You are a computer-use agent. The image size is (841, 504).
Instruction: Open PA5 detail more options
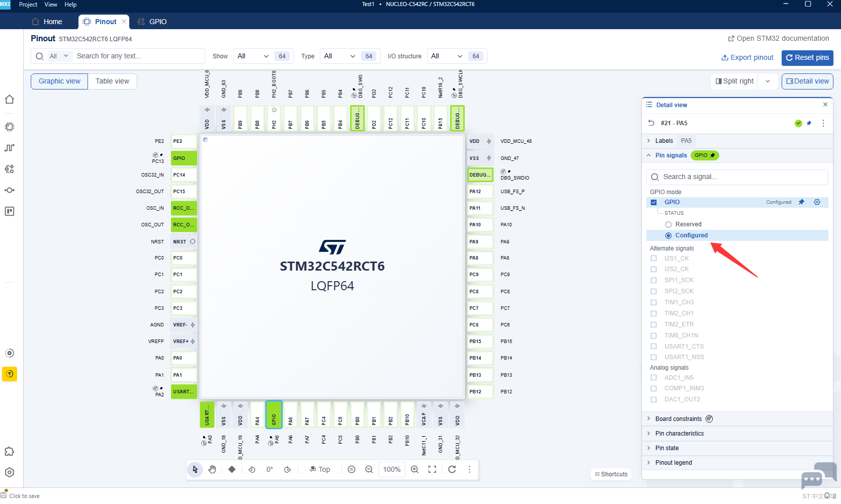[823, 123]
